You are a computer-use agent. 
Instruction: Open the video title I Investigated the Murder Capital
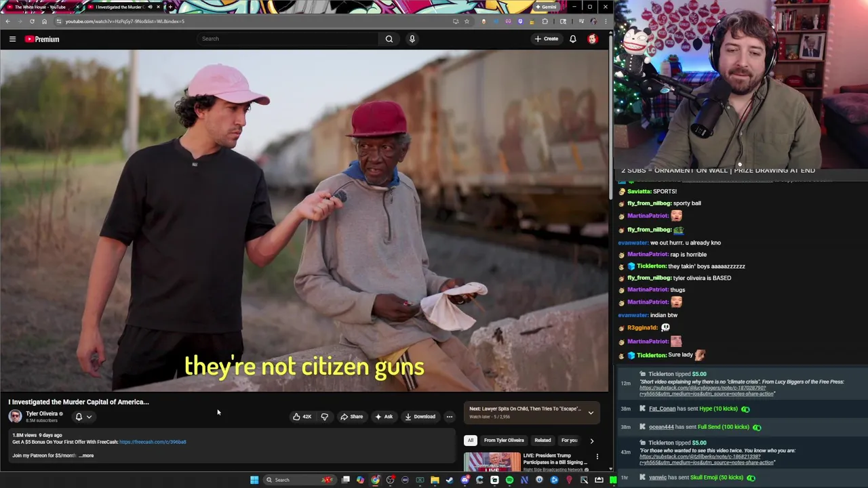(x=79, y=402)
